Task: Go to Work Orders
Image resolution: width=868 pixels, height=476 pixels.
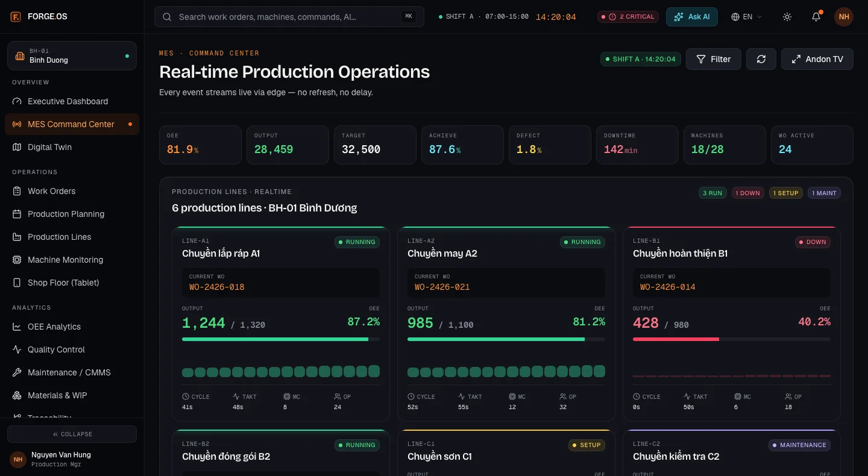Action: pos(72,191)
